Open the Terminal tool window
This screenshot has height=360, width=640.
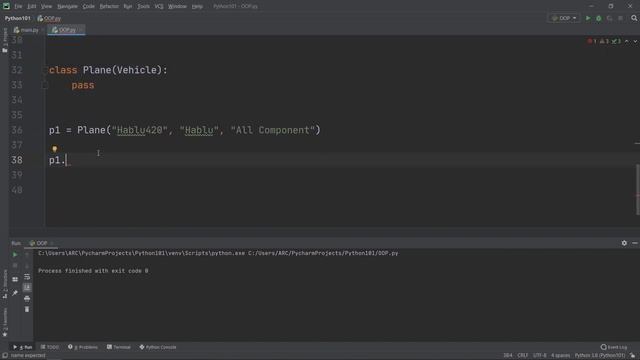119,347
